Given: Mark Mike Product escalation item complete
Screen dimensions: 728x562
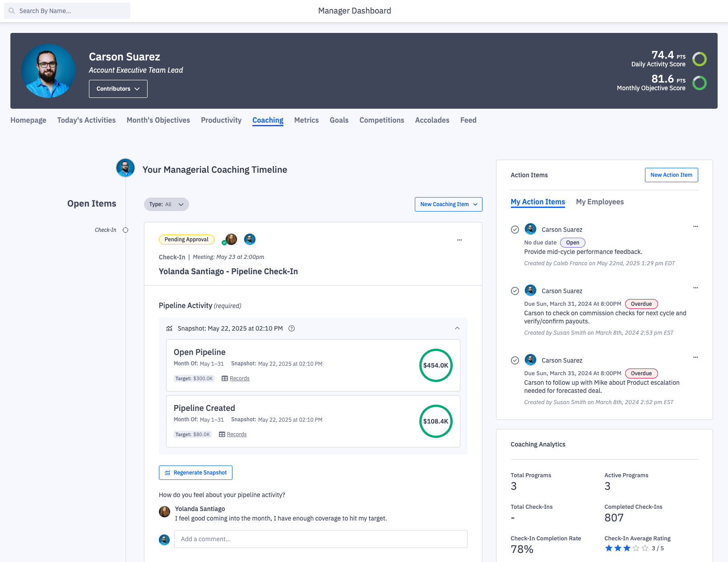Looking at the screenshot, I should click(x=515, y=360).
